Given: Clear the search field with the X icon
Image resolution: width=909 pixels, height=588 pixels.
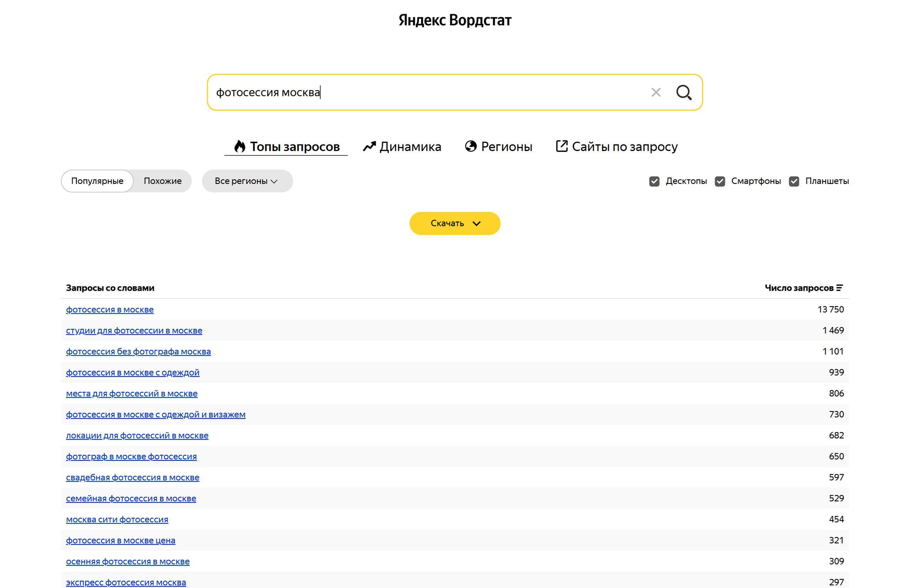Looking at the screenshot, I should click(656, 92).
